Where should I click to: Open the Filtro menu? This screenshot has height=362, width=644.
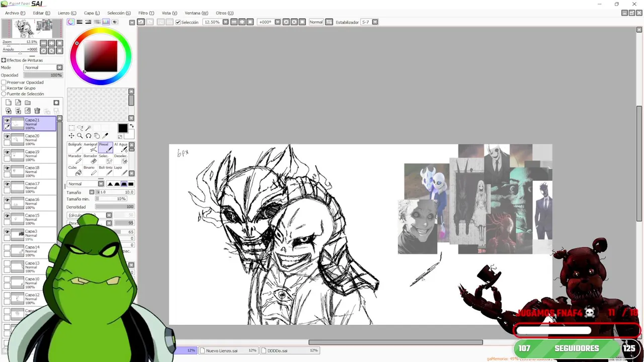[146, 13]
